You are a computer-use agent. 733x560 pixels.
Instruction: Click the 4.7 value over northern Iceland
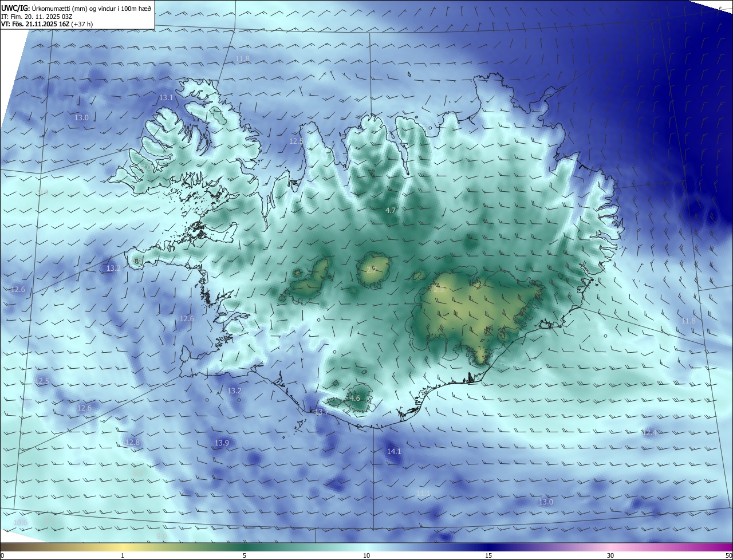point(391,211)
